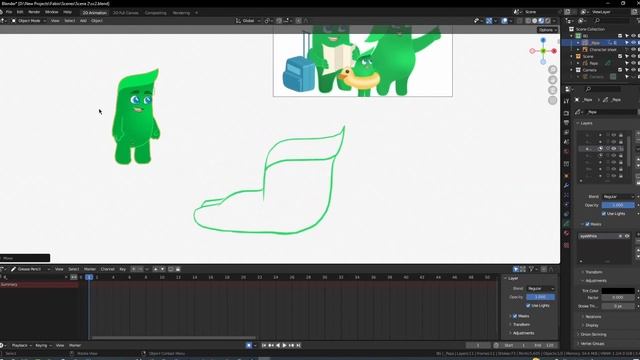Collapse the BG collection in outliner

coord(572,36)
